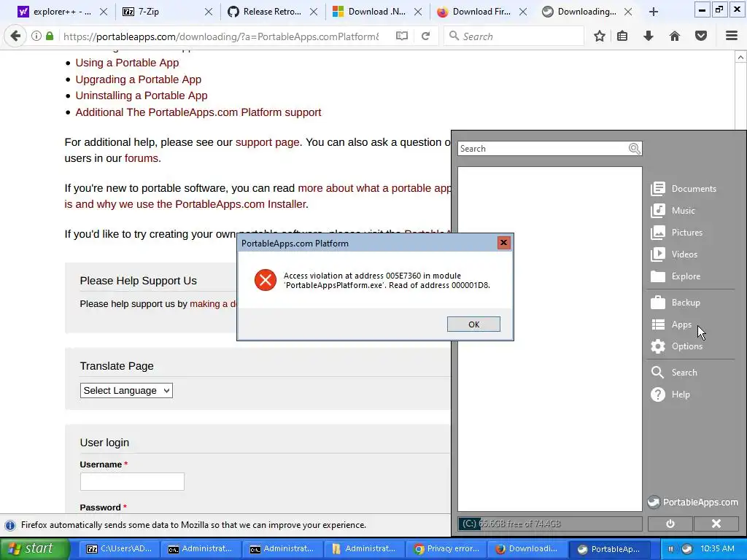Screen dimensions: 747x560
Task: Click the Firefox search box
Action: pos(514,36)
